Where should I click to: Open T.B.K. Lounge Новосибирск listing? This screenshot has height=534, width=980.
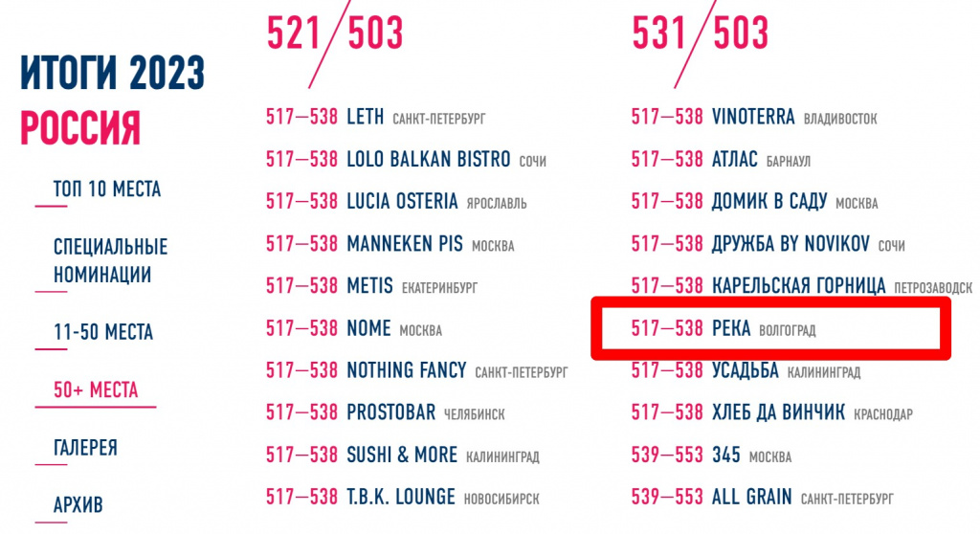point(400,498)
